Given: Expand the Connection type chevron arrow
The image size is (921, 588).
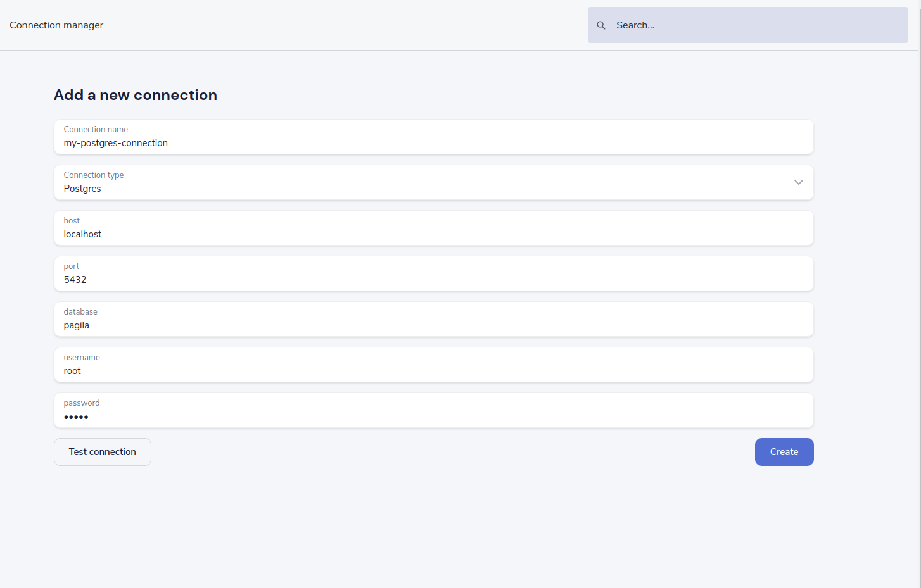Looking at the screenshot, I should tap(799, 182).
